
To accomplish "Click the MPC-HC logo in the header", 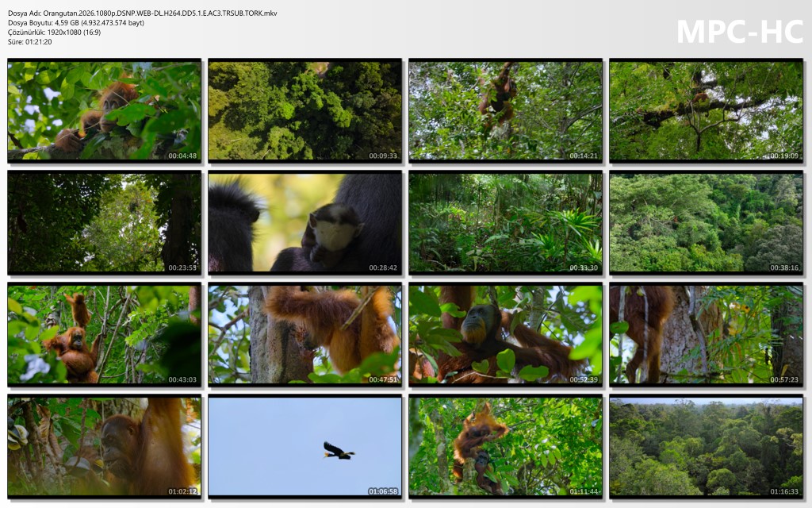I will (x=739, y=31).
